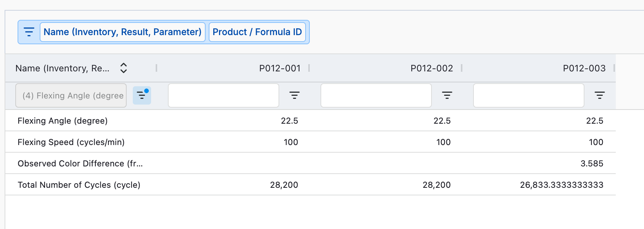The width and height of the screenshot is (644, 229).
Task: Select the Observed Color Difference row
Action: click(80, 163)
